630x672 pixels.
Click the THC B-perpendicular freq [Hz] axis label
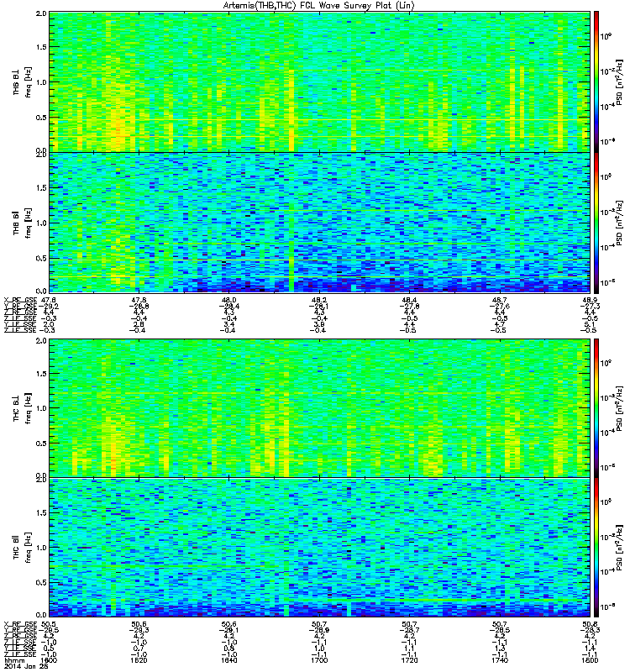point(29,408)
